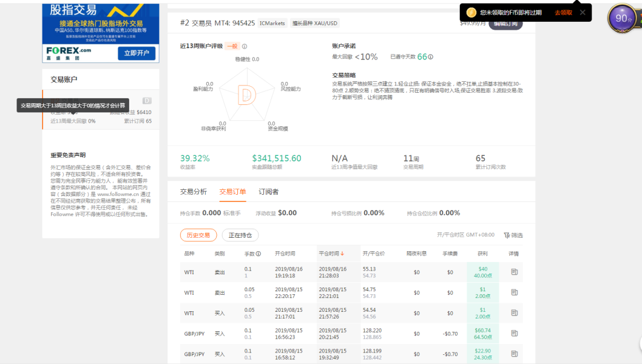The width and height of the screenshot is (642, 364).
Task: Click the gold F-coin icon in notification
Action: tap(471, 12)
